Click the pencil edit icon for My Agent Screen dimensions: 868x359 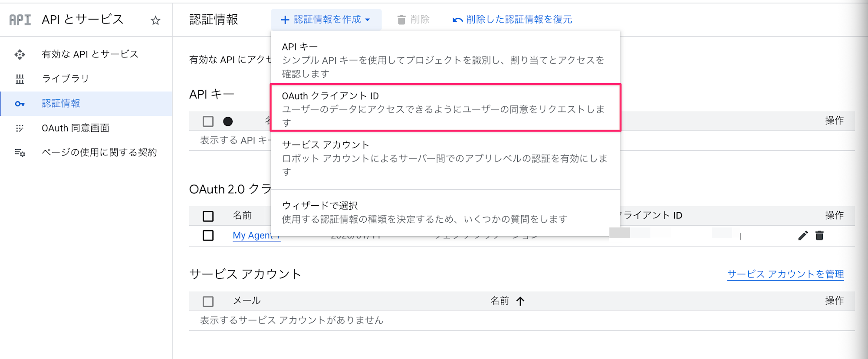[803, 236]
